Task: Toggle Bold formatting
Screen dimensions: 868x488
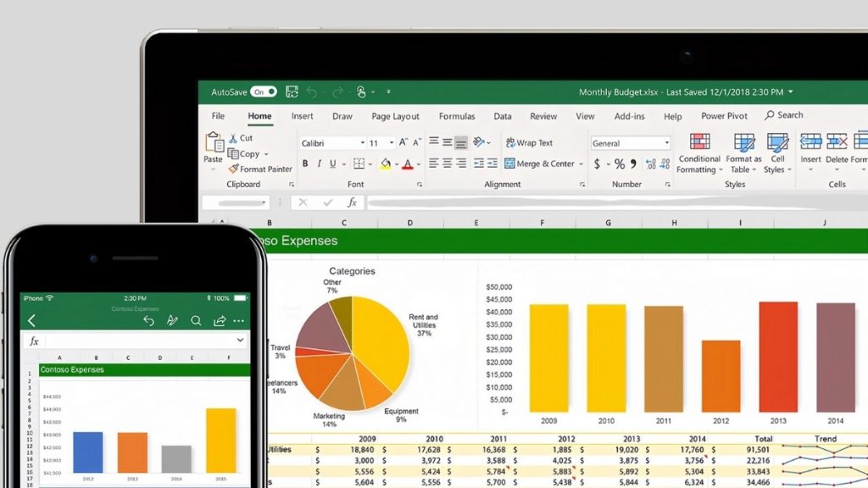Action: pyautogui.click(x=305, y=164)
